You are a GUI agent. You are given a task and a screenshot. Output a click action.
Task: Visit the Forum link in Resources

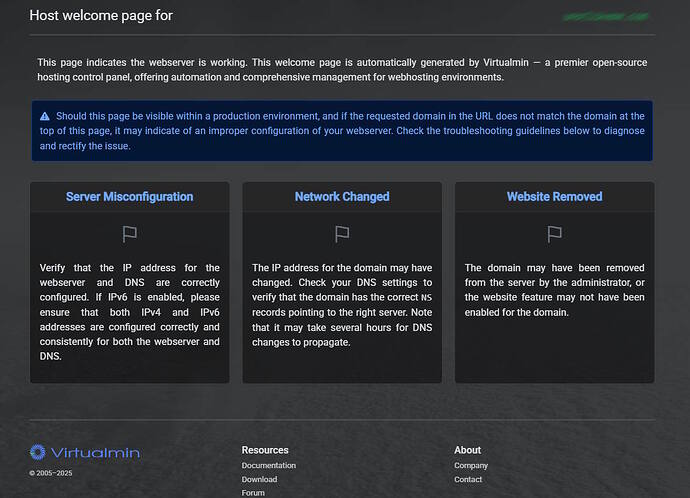pos(253,492)
